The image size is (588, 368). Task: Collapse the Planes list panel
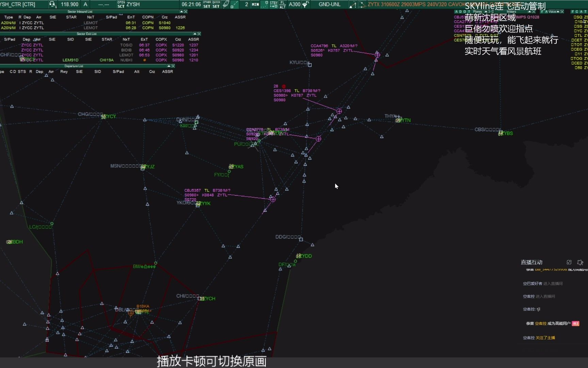[486, 12]
